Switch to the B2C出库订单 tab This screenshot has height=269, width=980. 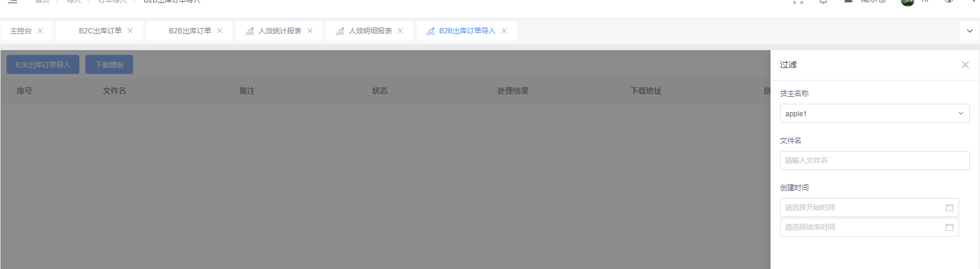(100, 31)
